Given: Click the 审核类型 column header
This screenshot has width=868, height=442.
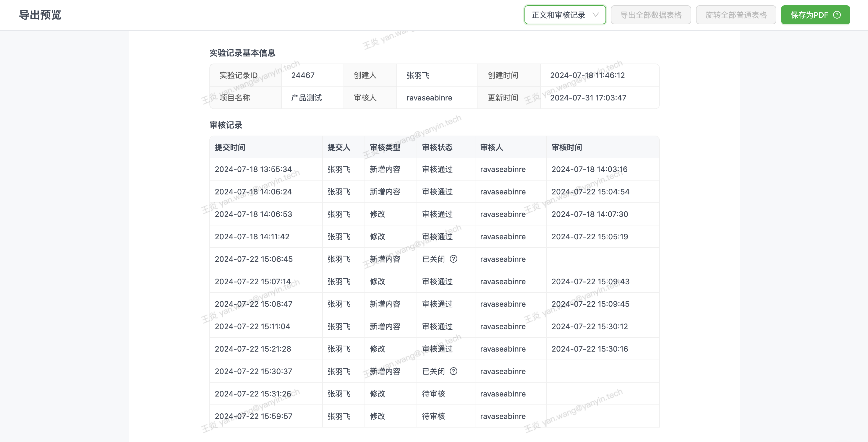Looking at the screenshot, I should click(x=385, y=147).
